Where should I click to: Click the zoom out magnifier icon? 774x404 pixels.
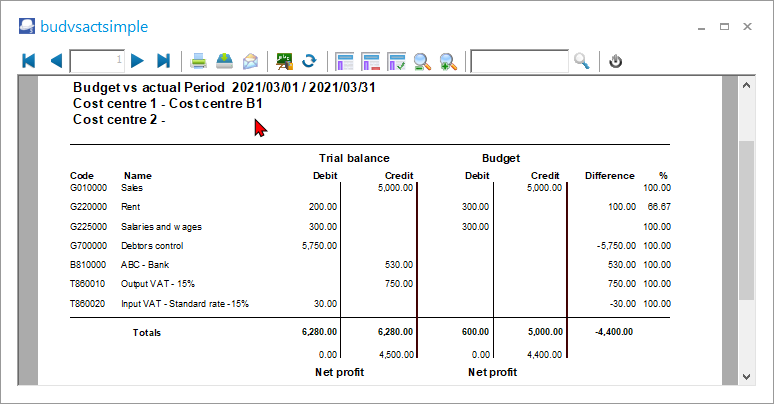423,61
